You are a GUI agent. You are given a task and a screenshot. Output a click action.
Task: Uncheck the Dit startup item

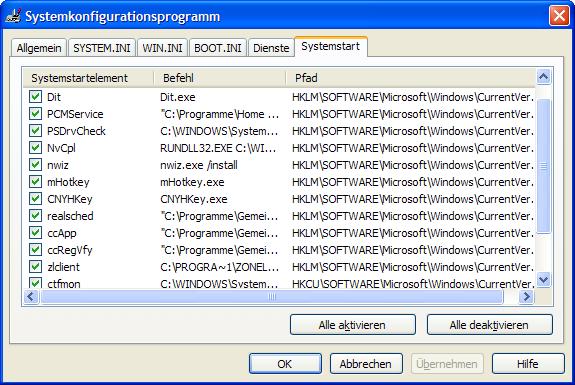[x=35, y=97]
